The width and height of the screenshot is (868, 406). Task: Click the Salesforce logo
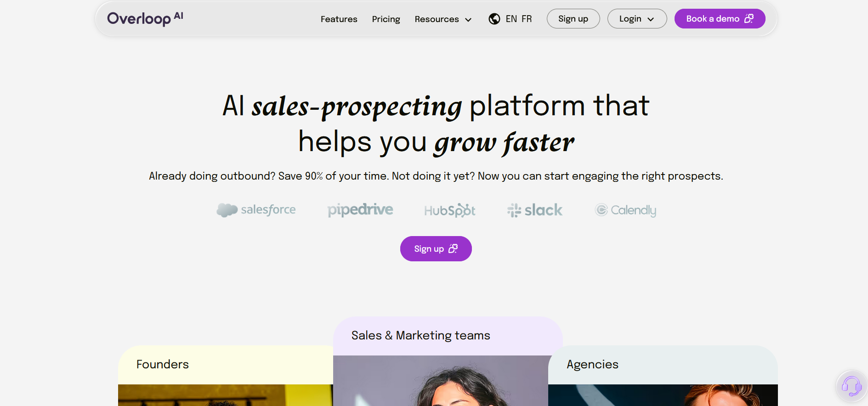coord(256,210)
